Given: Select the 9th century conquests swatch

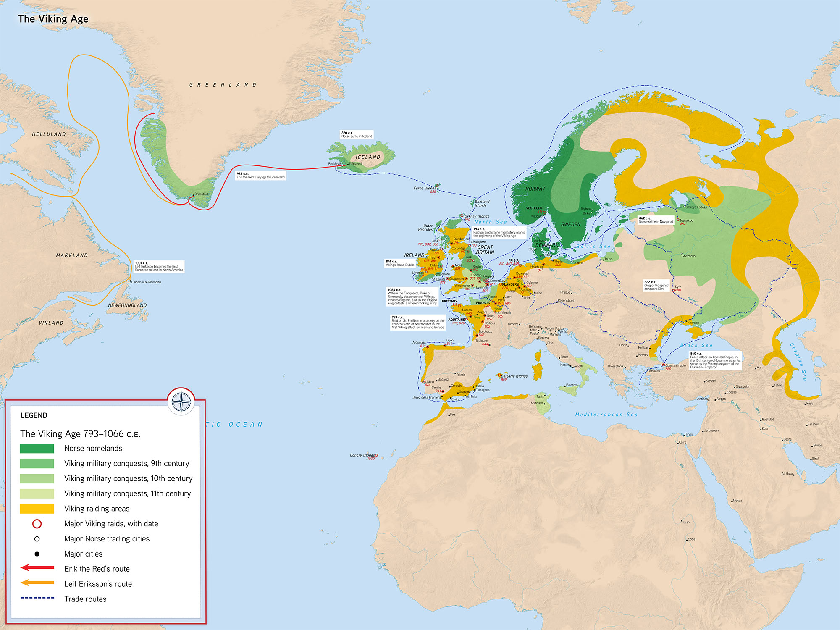Looking at the screenshot, I should 37,464.
